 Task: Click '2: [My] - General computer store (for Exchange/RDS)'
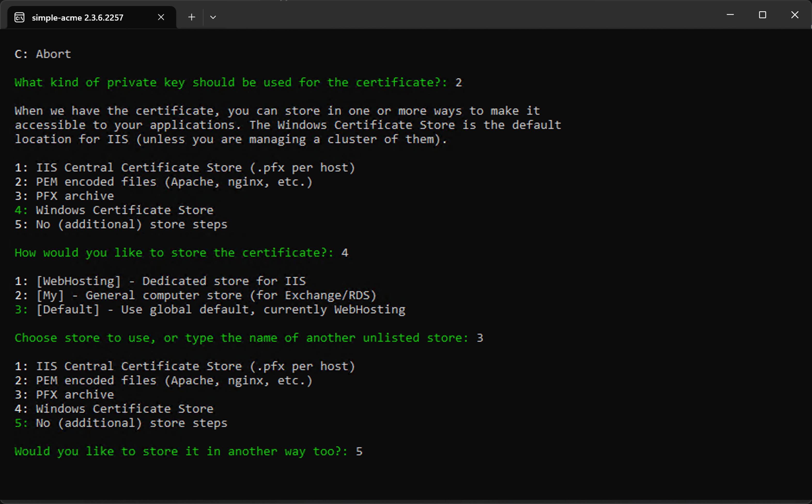coord(195,295)
